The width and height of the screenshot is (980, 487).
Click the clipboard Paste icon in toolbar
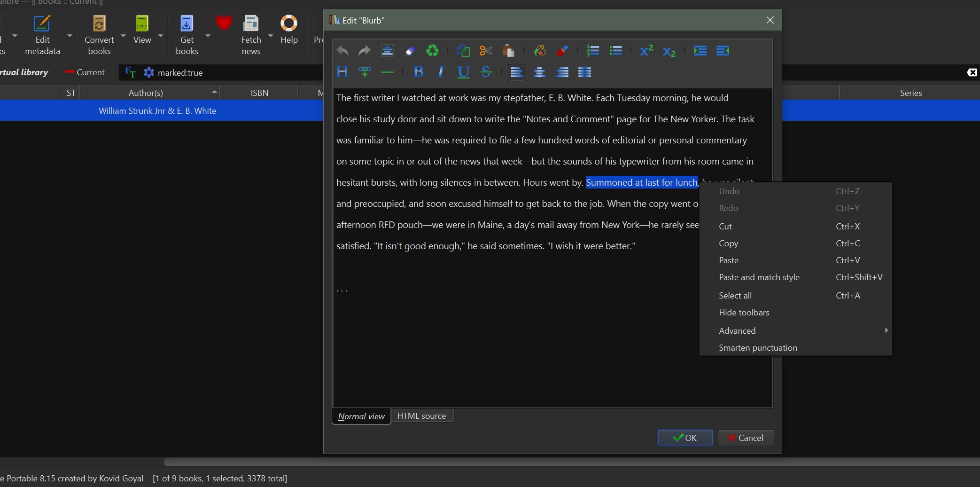tap(508, 51)
